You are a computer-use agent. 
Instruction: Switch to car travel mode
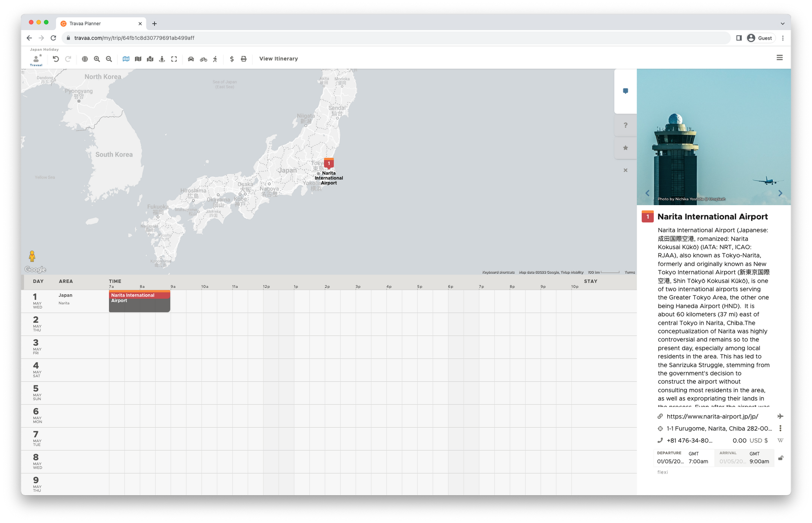click(191, 59)
